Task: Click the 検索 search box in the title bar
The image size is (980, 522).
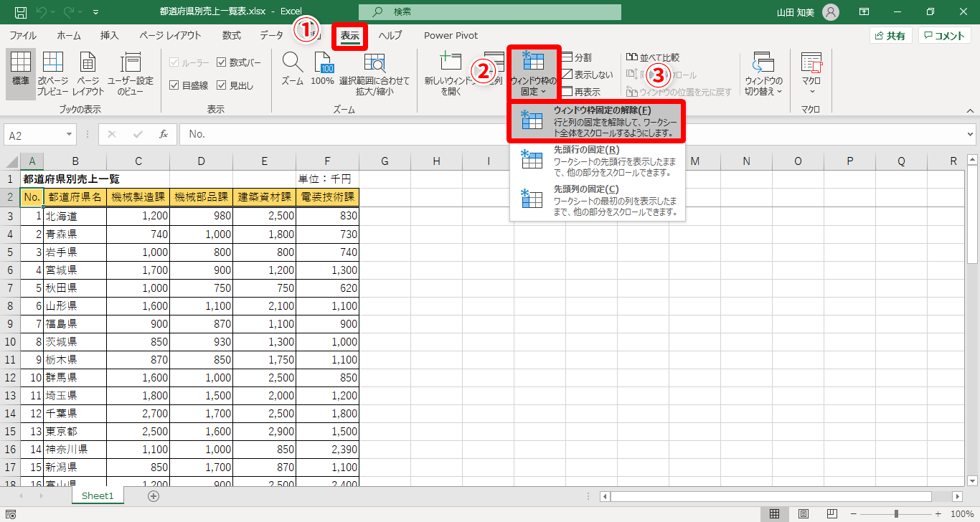Action: [490, 12]
